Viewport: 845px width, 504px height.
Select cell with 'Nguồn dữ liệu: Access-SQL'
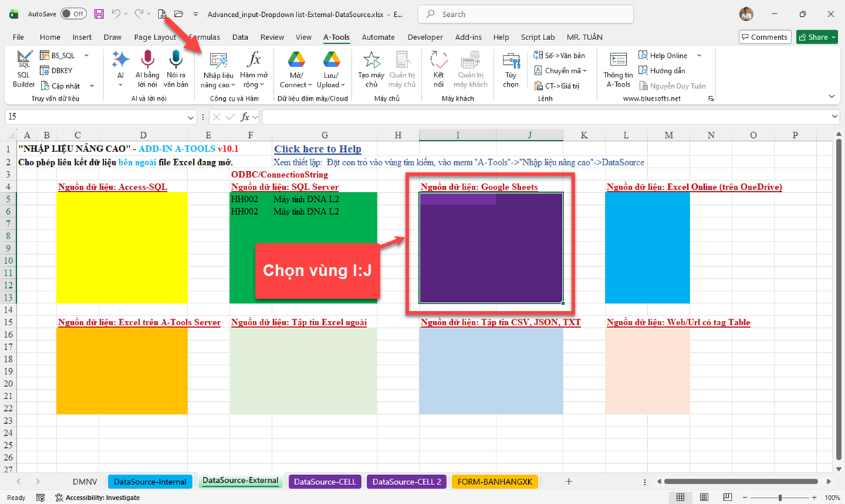click(x=113, y=187)
